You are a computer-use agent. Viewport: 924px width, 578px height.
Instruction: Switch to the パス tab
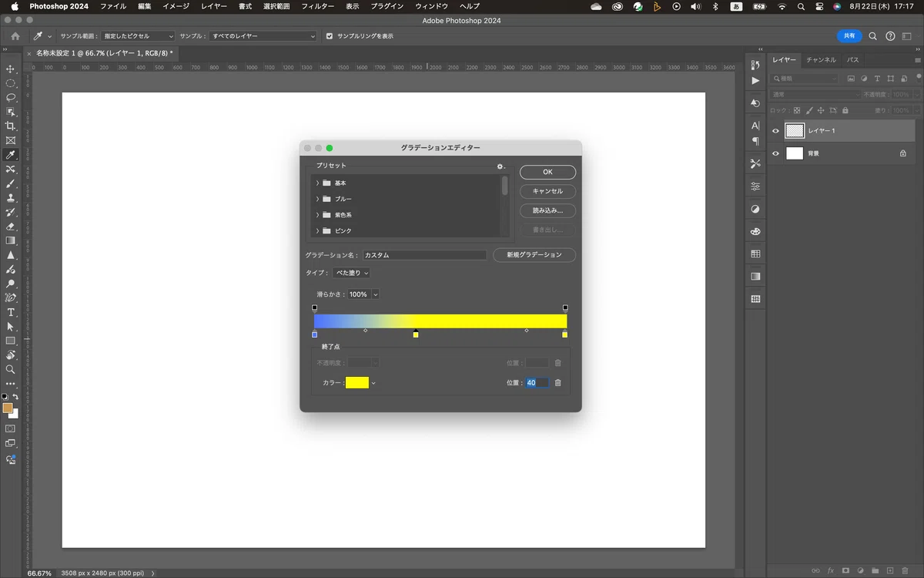852,59
